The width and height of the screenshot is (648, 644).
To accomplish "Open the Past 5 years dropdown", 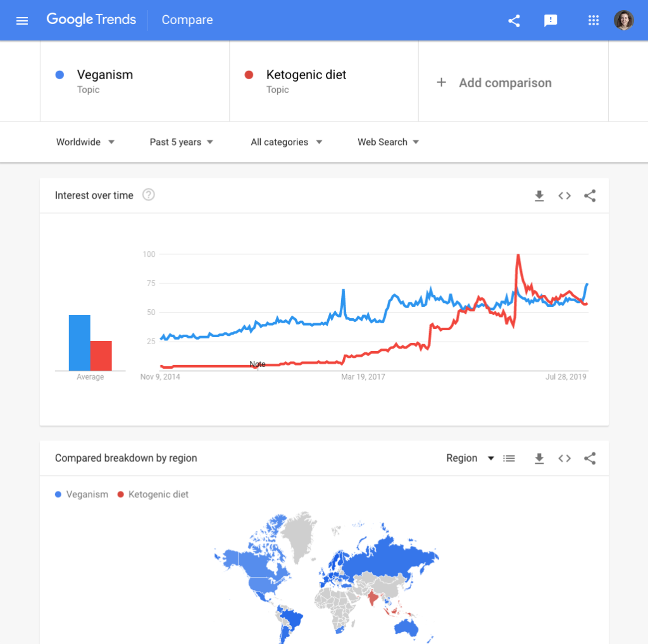I will point(181,142).
